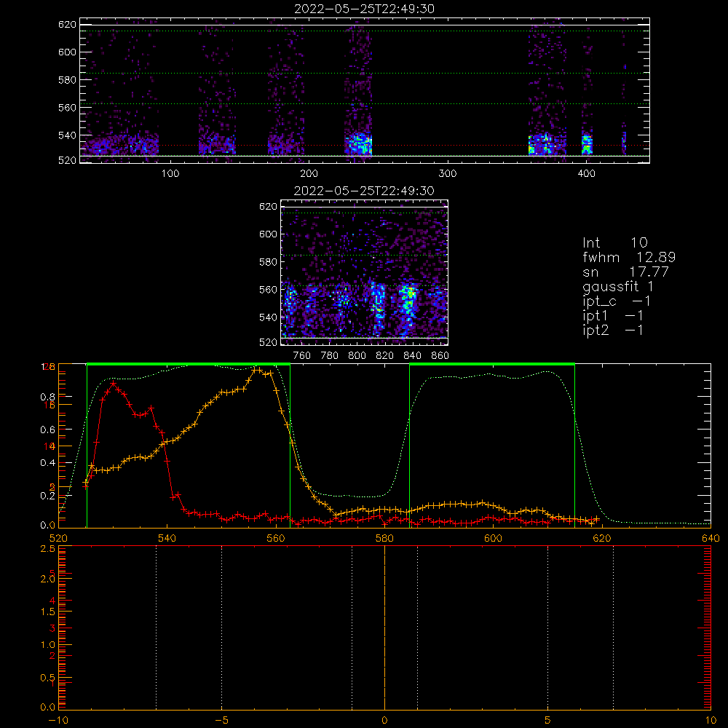Click y-axis label 2.5 on the bottom plot
The height and width of the screenshot is (728, 728).
[48, 549]
